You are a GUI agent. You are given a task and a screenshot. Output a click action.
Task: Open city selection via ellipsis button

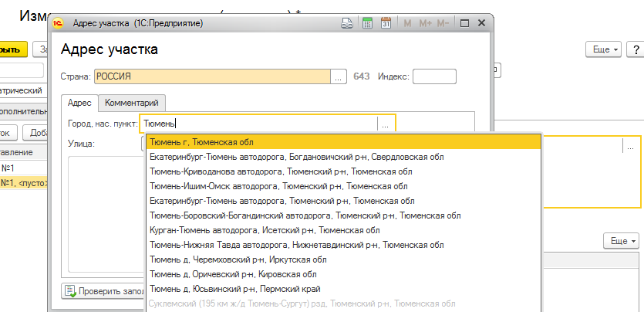(x=385, y=123)
